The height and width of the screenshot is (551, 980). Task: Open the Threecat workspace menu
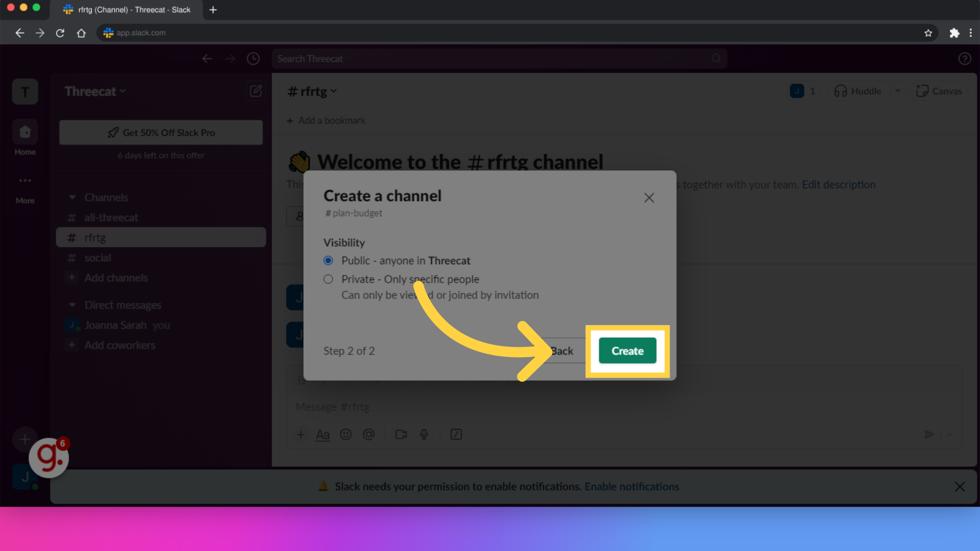point(95,91)
